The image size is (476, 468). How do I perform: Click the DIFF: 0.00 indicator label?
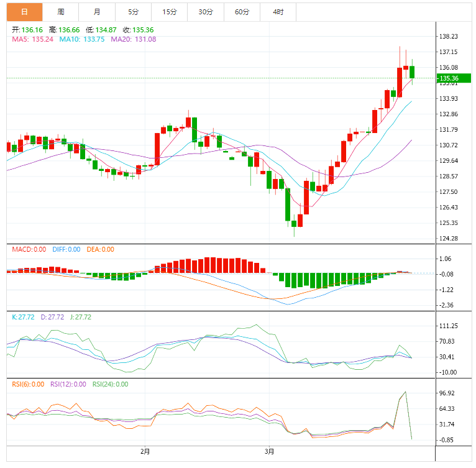pyautogui.click(x=66, y=249)
